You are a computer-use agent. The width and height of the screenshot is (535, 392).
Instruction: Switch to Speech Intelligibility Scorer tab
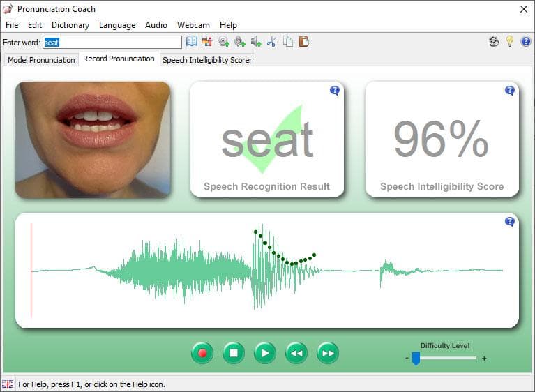coord(207,60)
